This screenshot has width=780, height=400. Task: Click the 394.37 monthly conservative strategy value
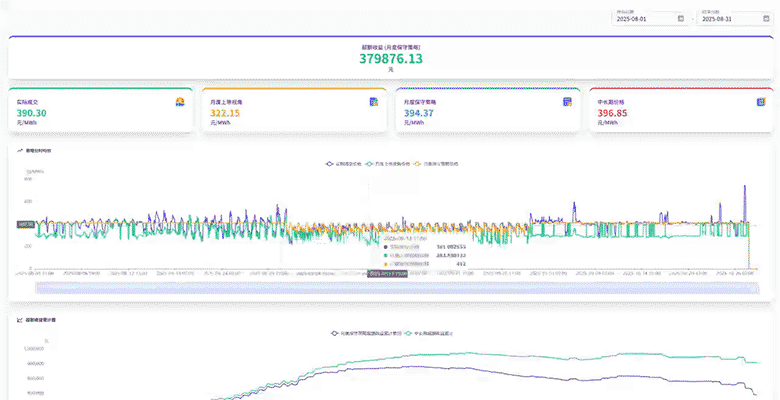pos(419,113)
